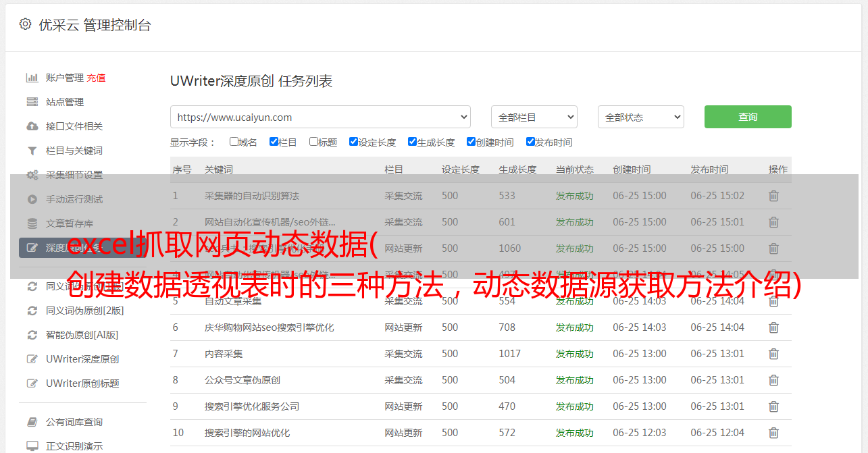
Task: Toggle the 标题 field checkbox
Action: click(313, 142)
